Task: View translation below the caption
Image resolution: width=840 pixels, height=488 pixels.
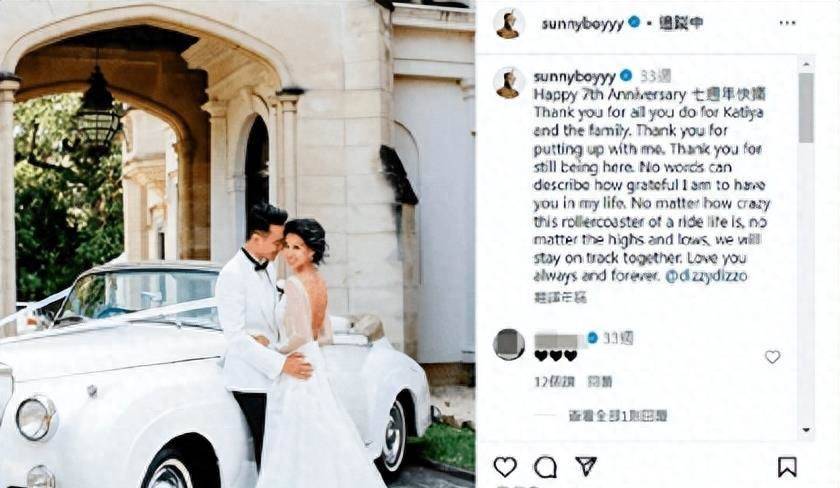Action: tap(560, 297)
